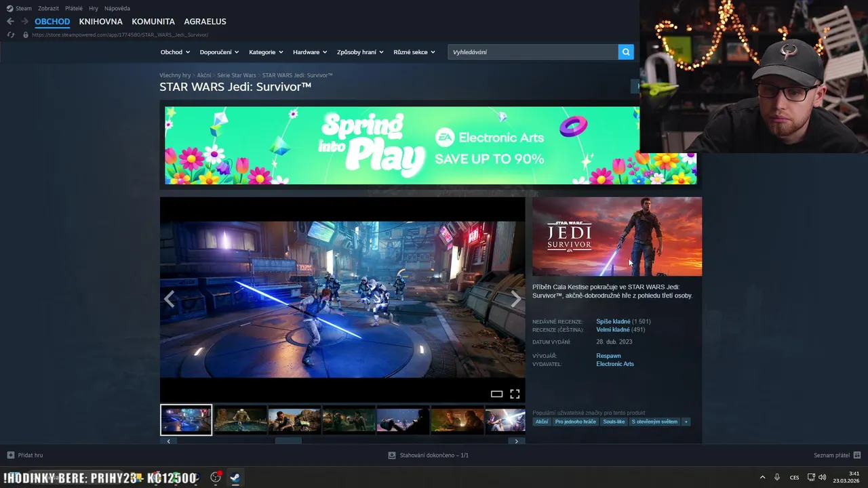Open volume control in system tray
The width and height of the screenshot is (868, 488).
(x=823, y=477)
